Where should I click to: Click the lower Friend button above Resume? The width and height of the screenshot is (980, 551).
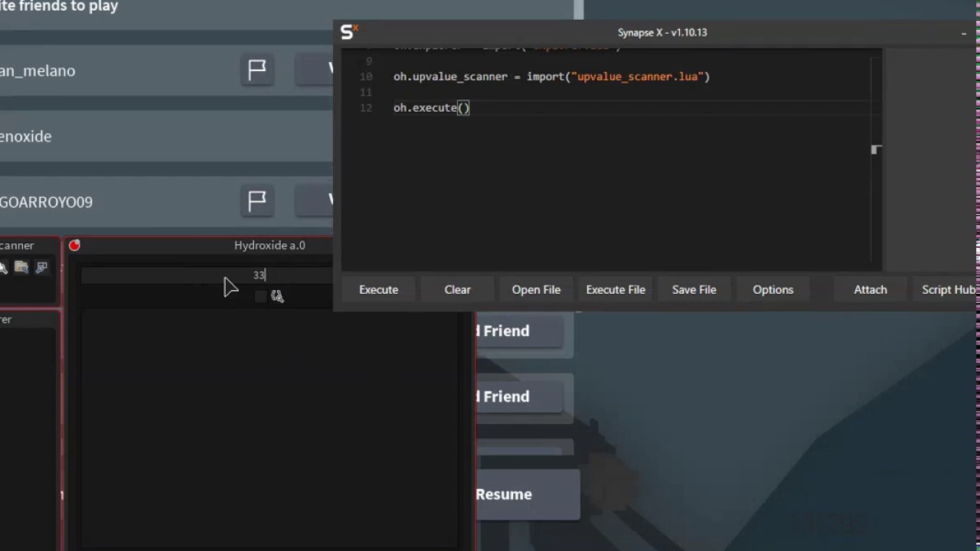(520, 397)
